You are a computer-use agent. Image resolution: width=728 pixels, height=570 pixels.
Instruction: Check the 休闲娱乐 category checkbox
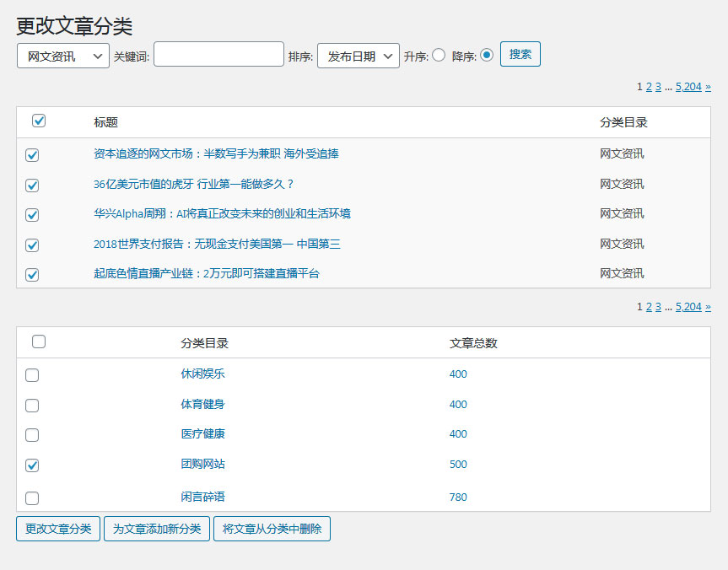tap(31, 375)
